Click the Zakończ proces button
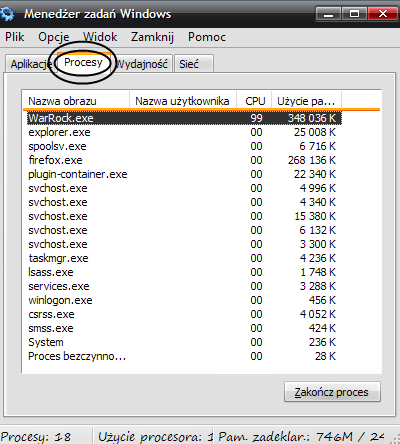Image resolution: width=400 pixels, height=444 pixels. (332, 392)
